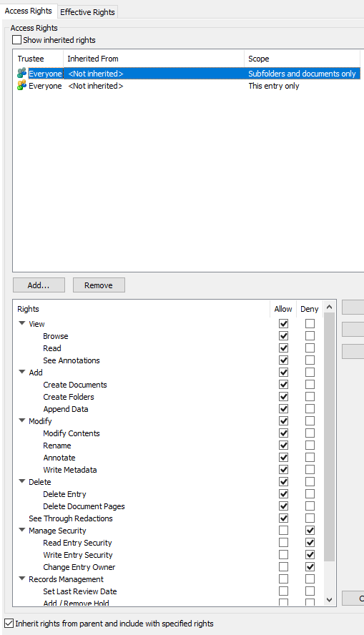This screenshot has height=635, width=364.
Task: Collapse the Manage Security group
Action: [x=22, y=530]
